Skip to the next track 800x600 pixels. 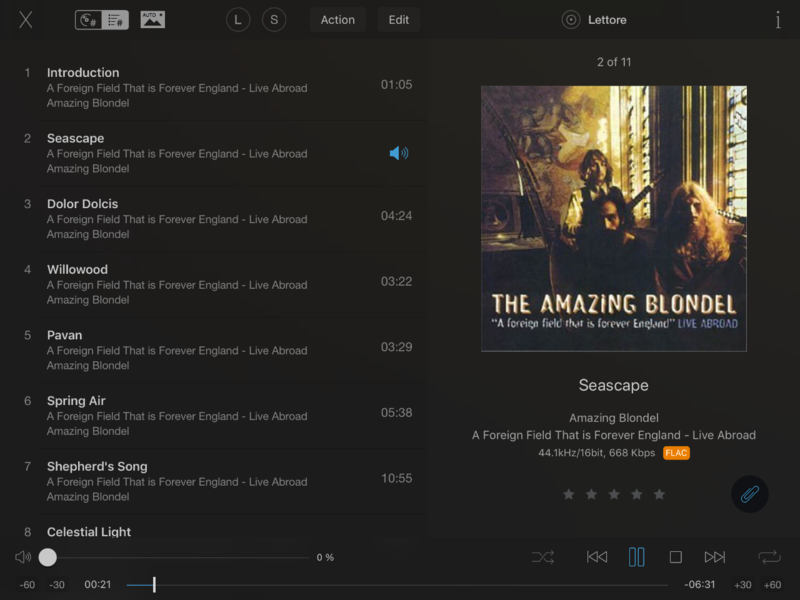pyautogui.click(x=714, y=557)
